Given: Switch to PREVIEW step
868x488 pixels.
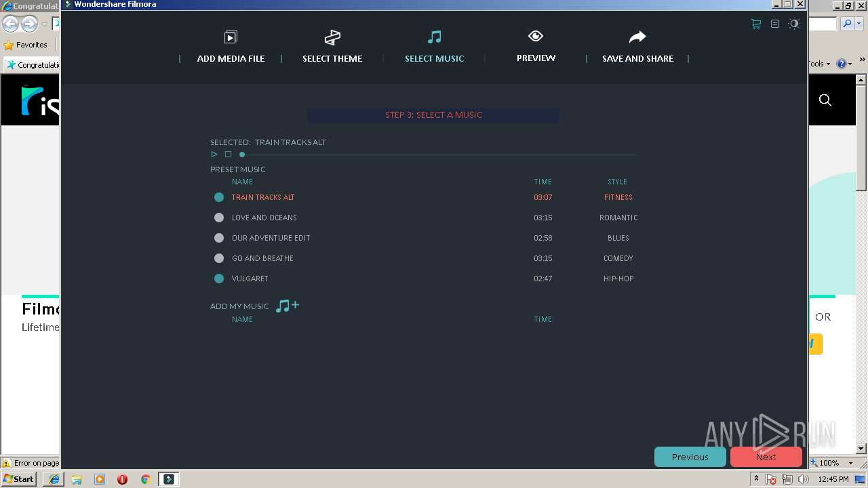Looking at the screenshot, I should (536, 58).
